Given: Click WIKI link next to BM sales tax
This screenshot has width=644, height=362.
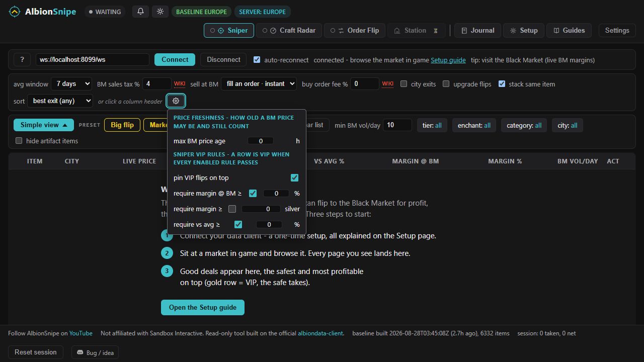Looking at the screenshot, I should pos(180,84).
